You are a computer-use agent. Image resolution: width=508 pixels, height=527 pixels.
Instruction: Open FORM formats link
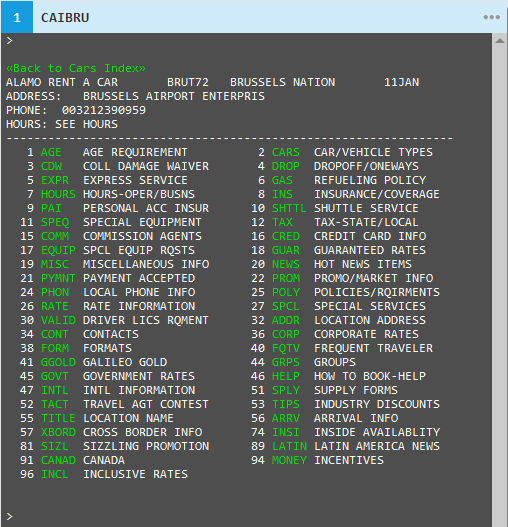click(x=55, y=348)
